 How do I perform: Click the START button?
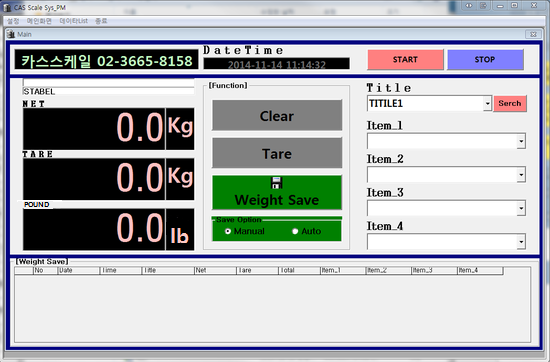click(x=405, y=60)
